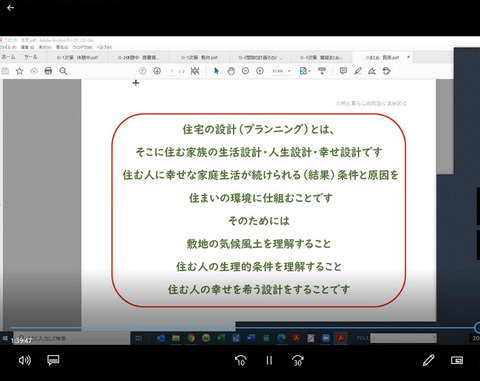Open Chrome from the taskbar
Screen dimensions: 480x381
(191, 338)
